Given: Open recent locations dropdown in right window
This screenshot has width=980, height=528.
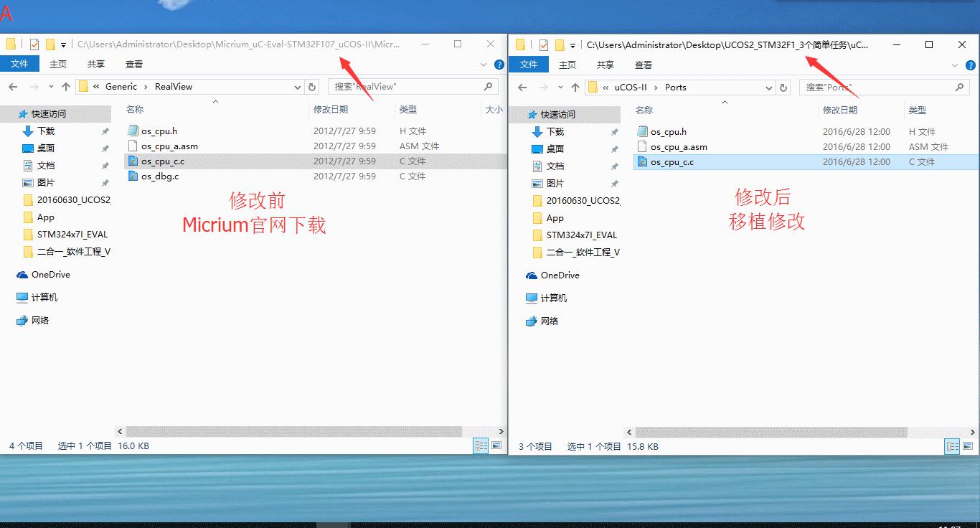Looking at the screenshot, I should (x=560, y=88).
